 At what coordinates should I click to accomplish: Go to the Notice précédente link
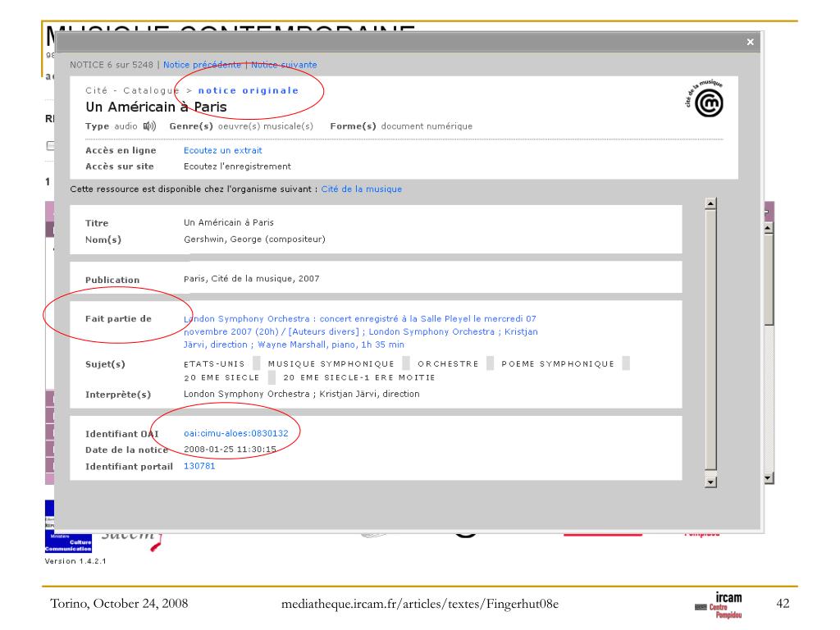[x=202, y=65]
